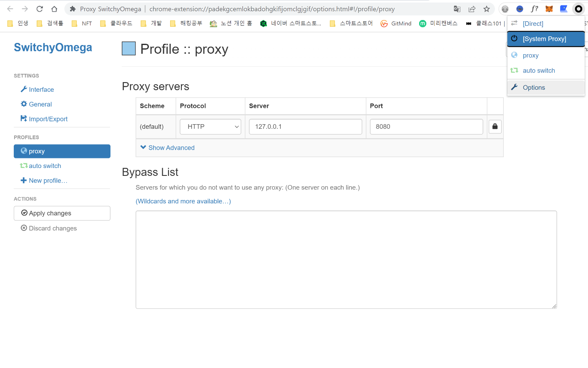Screen dimensions: 588x368
Task: Open the Wildcards and more available link
Action: tap(183, 201)
